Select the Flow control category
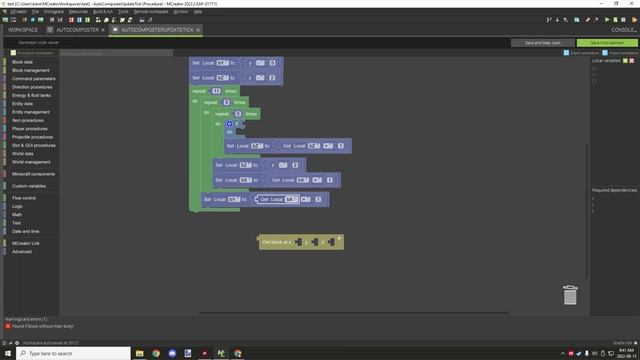Viewport: 640px width, 360px height. pyautogui.click(x=24, y=198)
